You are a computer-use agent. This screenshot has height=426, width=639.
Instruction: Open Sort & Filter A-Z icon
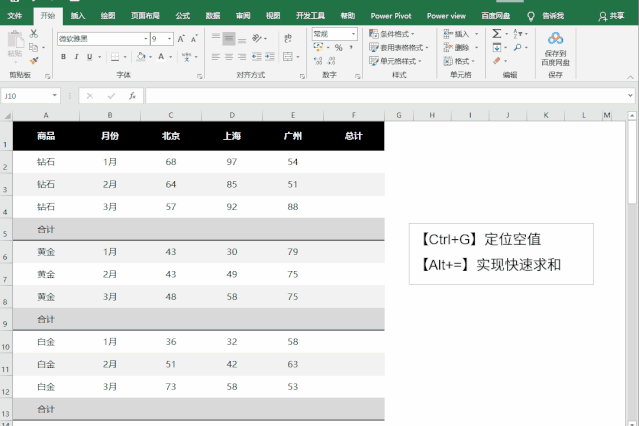(x=518, y=33)
